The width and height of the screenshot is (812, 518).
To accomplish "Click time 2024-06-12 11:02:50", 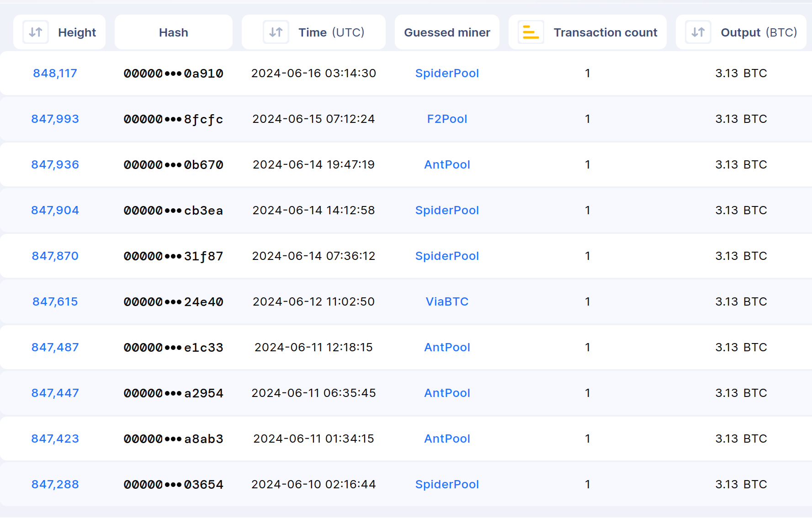I will point(313,301).
